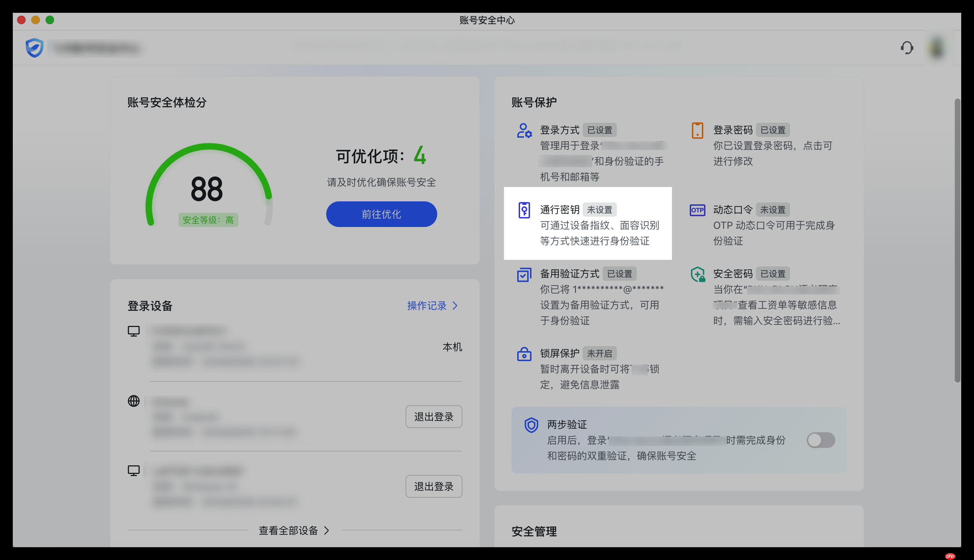
Task: Open 安全密码 setting title
Action: click(x=733, y=274)
